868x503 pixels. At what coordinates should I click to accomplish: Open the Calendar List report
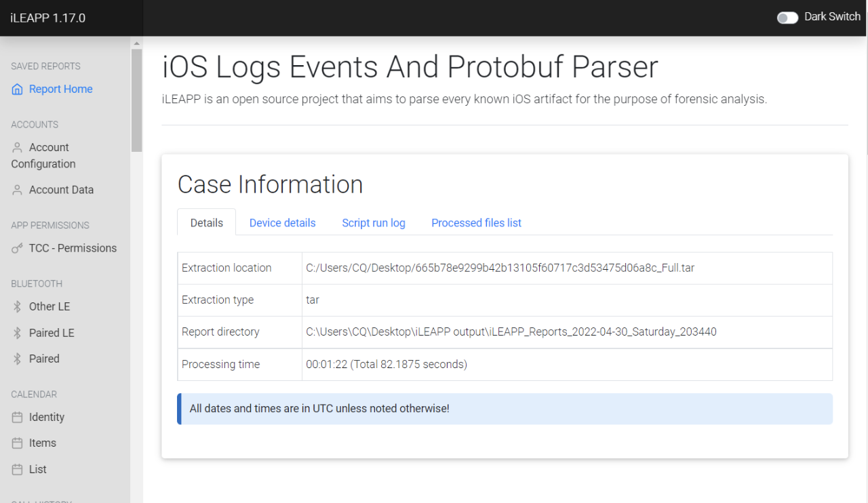point(38,470)
